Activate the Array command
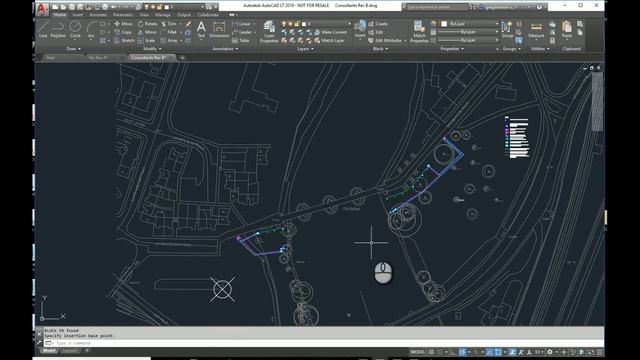The height and width of the screenshot is (360, 640). [169, 40]
